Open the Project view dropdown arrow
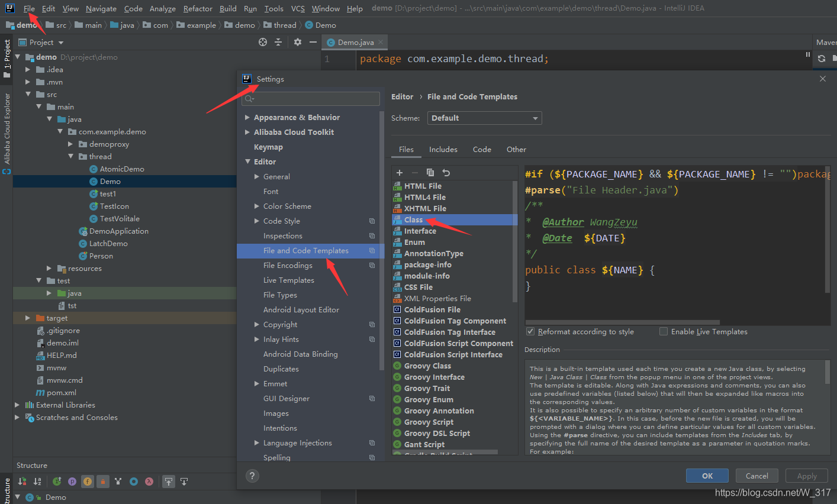This screenshot has width=837, height=504. click(x=61, y=43)
